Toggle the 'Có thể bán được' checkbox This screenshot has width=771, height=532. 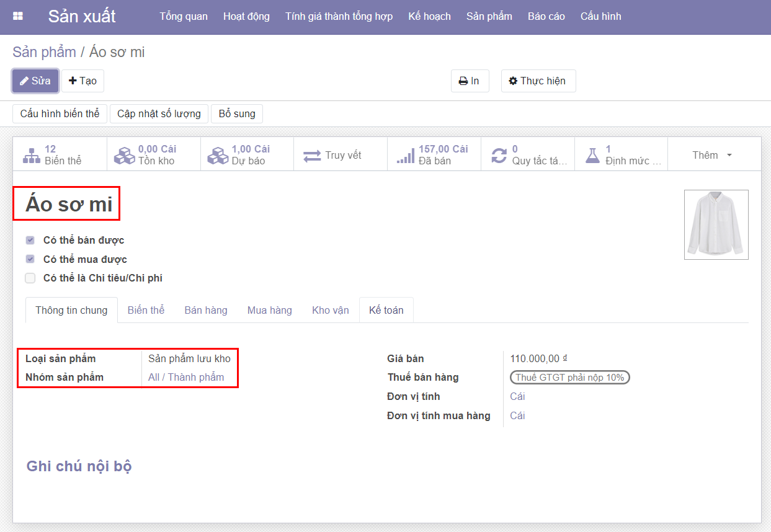30,240
